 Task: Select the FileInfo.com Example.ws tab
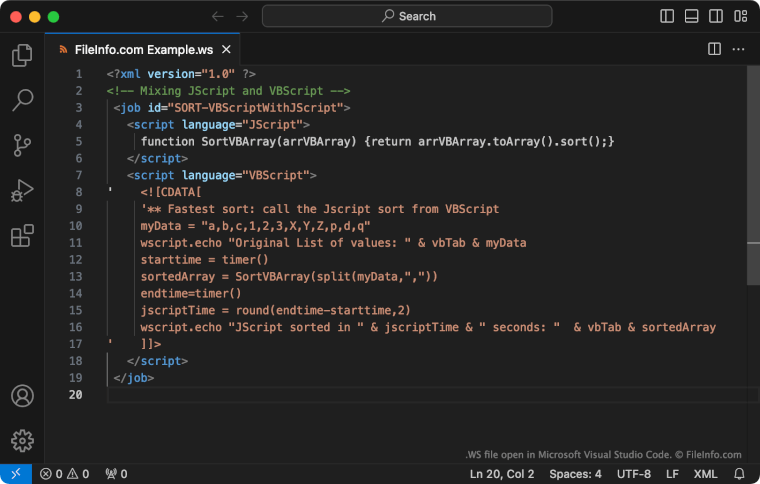pyautogui.click(x=145, y=49)
